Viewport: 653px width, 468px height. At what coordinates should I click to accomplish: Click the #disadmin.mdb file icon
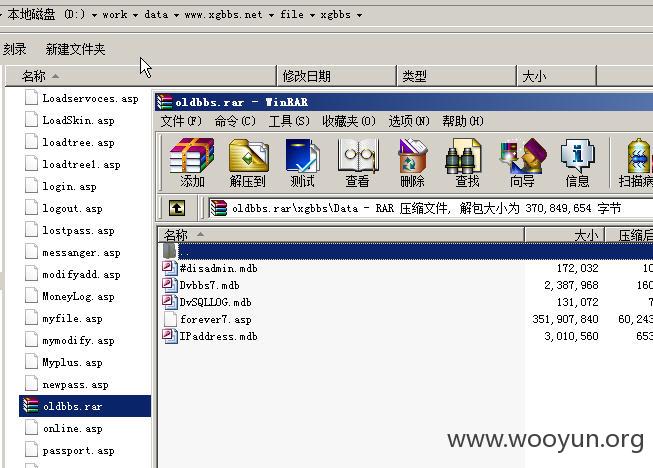click(x=169, y=268)
